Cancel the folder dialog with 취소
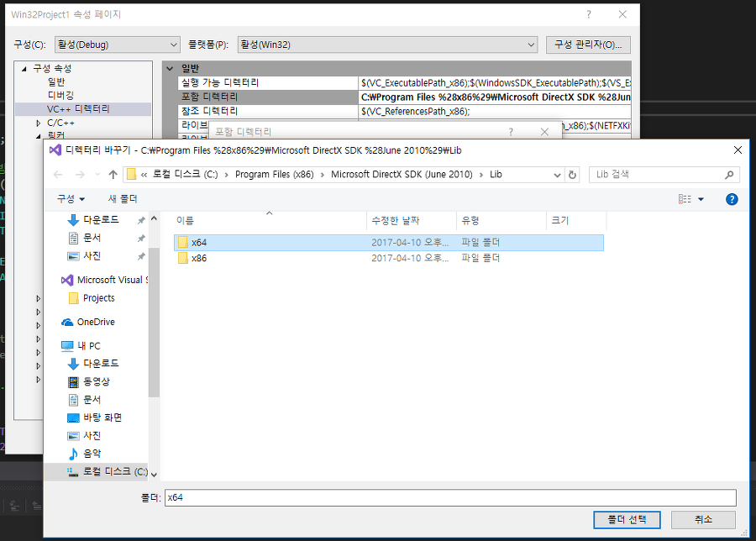This screenshot has width=756, height=541. pos(703,520)
